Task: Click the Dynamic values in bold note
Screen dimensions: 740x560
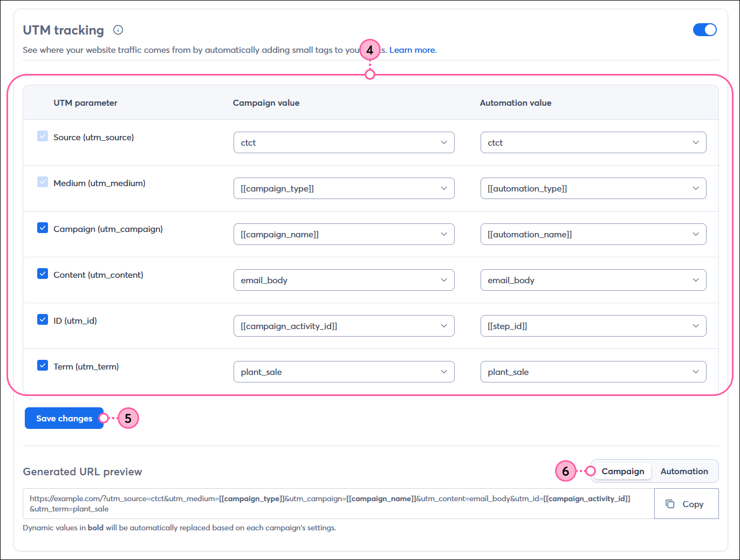Action: pos(179,528)
